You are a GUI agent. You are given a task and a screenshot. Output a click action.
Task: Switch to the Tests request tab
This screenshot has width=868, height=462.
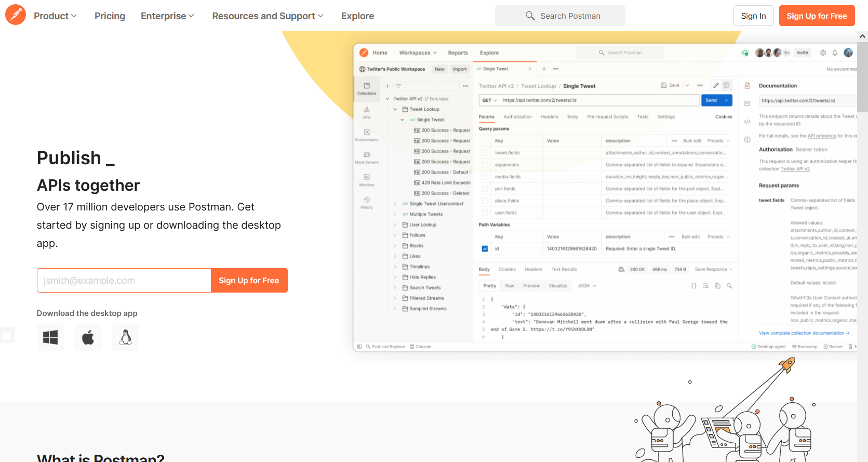(x=643, y=117)
